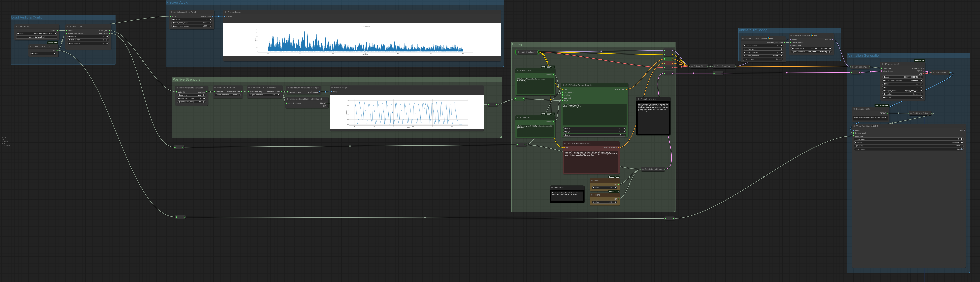
Task: Collapse the Uniform Context Options node dot
Action: 743,38
